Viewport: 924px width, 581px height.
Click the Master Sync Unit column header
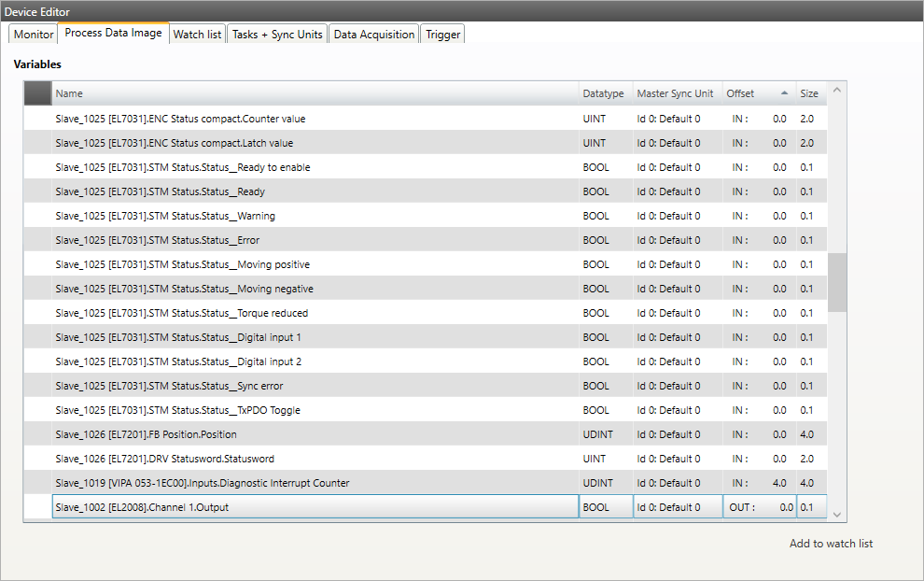677,93
